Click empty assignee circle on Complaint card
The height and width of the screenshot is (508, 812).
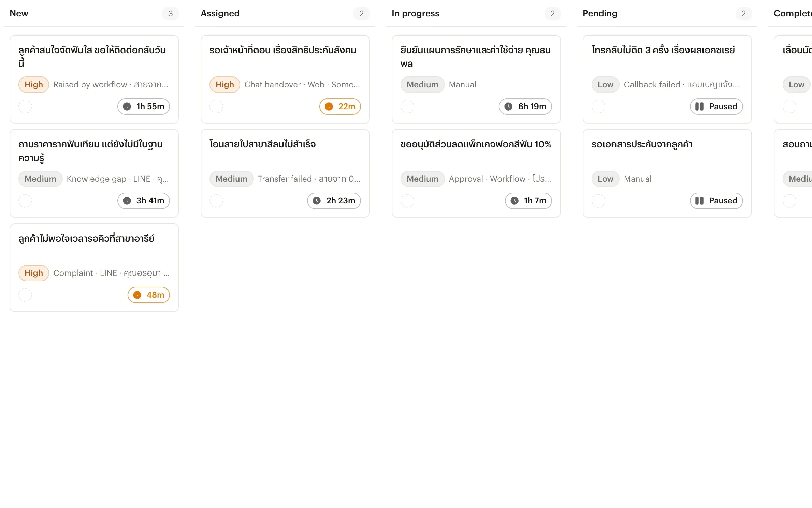click(25, 295)
